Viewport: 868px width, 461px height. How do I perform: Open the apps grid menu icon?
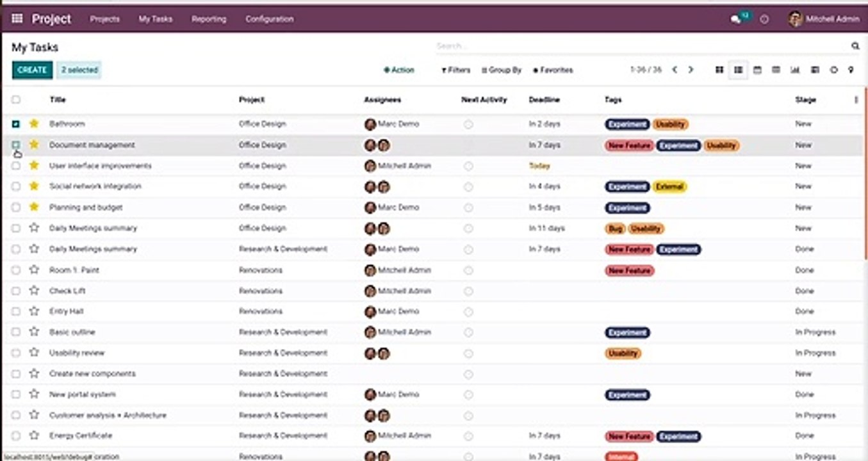pos(17,19)
